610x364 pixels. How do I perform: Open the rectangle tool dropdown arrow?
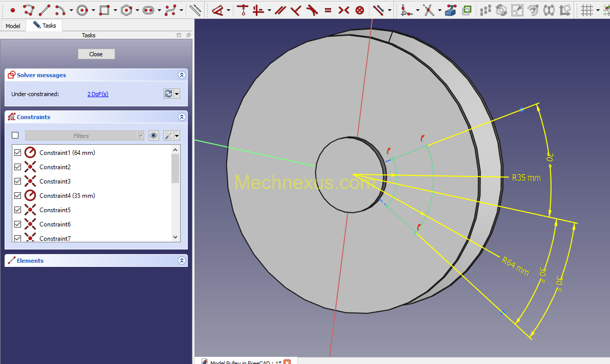pos(115,11)
